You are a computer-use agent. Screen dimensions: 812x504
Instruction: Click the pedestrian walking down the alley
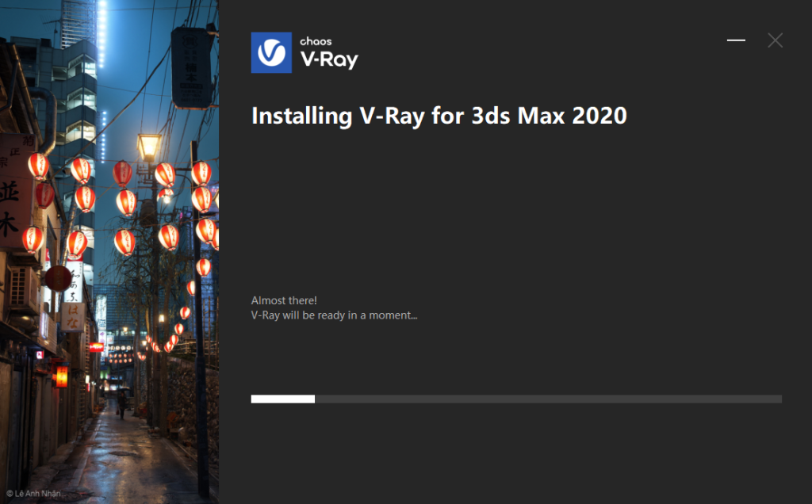pyautogui.click(x=121, y=403)
